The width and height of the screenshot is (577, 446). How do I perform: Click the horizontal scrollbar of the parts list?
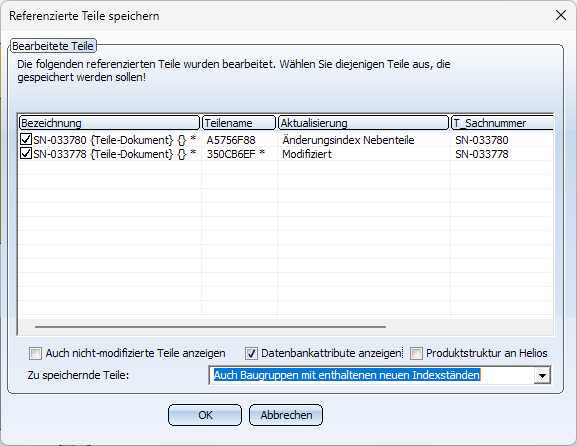pos(210,326)
